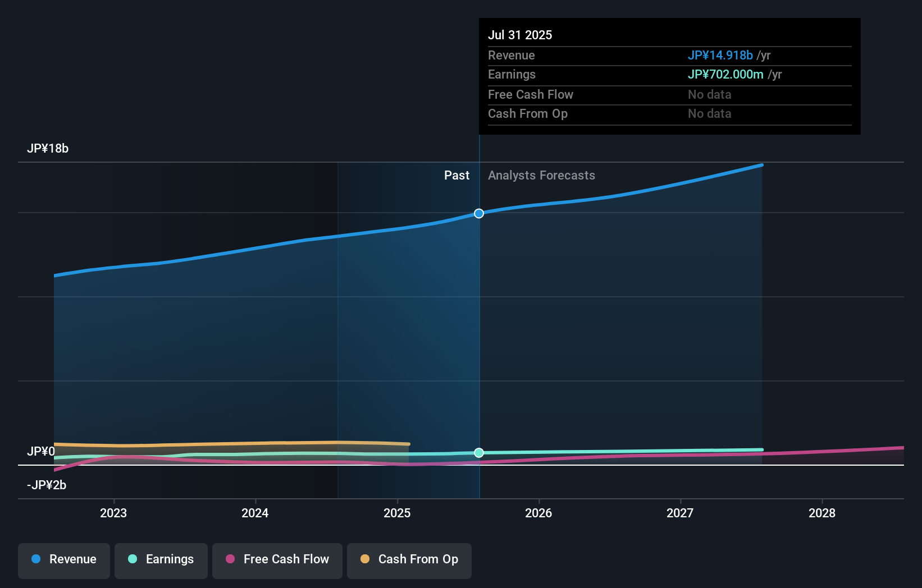Screen dimensions: 922x588
Task: Select the Earnings data point marker on the chart
Action: pos(478,453)
